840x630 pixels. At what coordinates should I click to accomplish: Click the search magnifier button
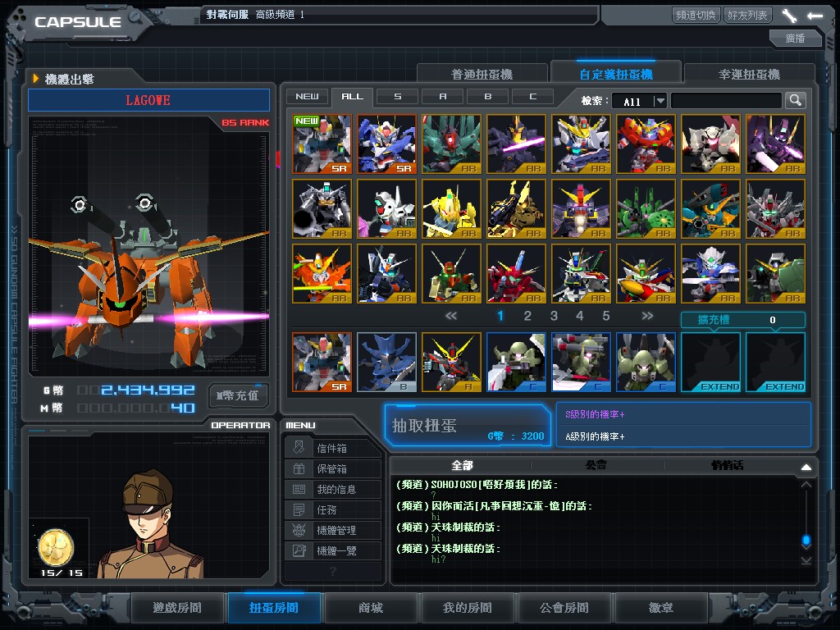[795, 100]
